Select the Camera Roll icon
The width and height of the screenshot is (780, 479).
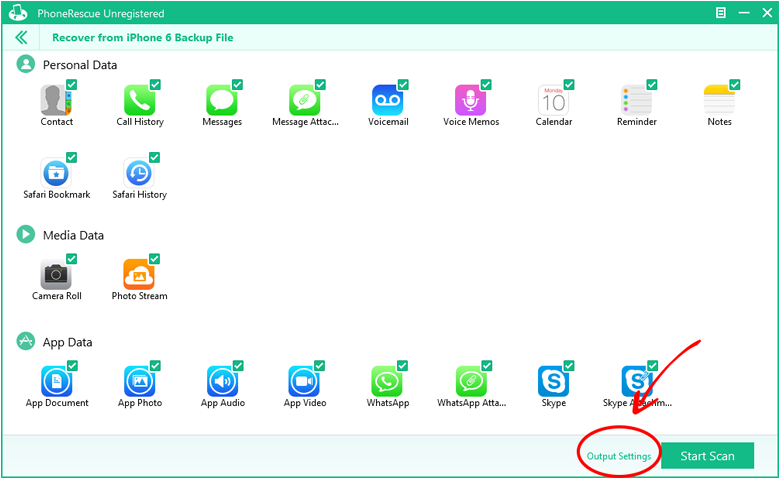click(56, 274)
